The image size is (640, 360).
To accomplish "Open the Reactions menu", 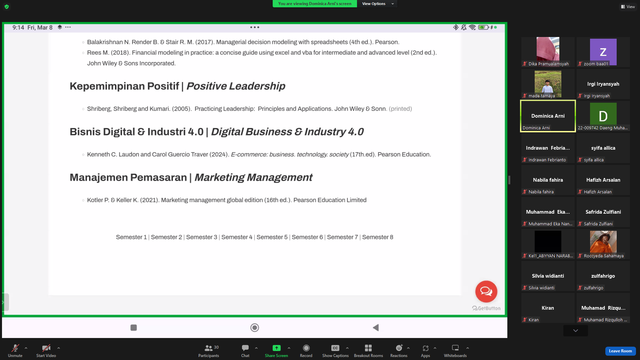I will click(399, 350).
